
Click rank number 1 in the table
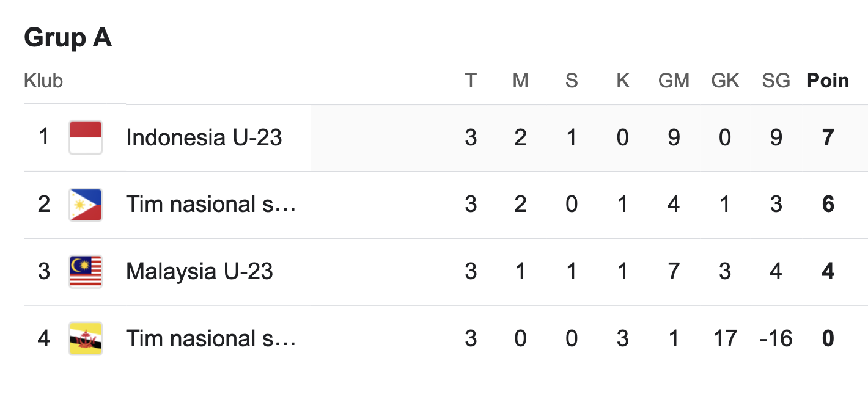click(x=44, y=137)
